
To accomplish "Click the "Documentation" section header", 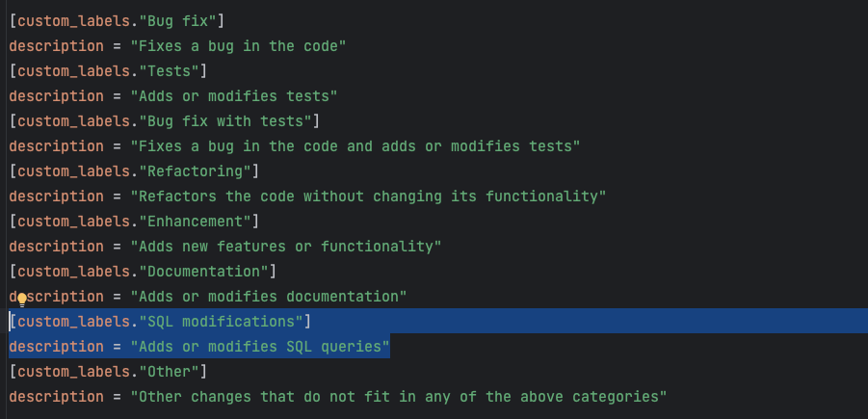I will pyautogui.click(x=143, y=271).
